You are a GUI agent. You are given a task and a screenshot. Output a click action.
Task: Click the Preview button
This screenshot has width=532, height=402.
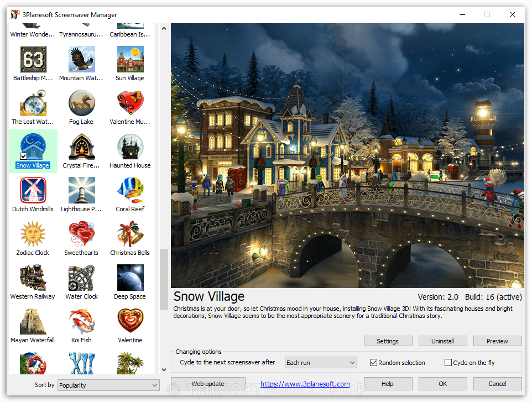coord(497,341)
